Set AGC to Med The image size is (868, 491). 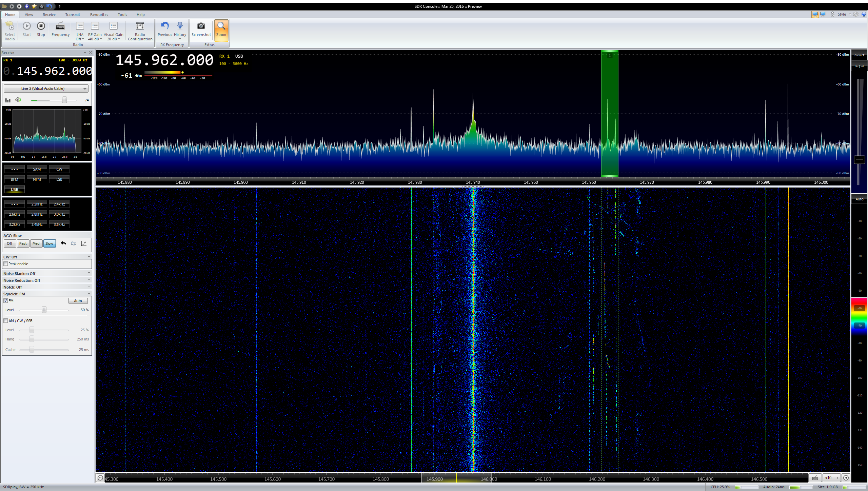point(36,243)
